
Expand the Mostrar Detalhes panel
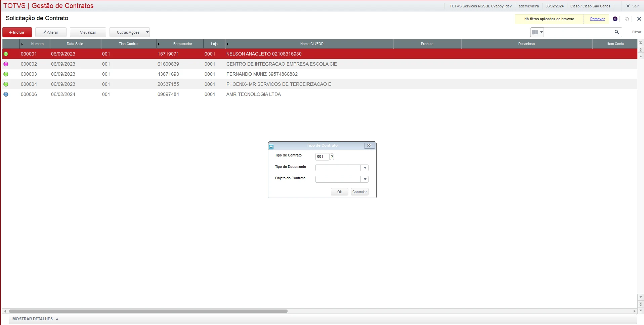click(x=35, y=319)
